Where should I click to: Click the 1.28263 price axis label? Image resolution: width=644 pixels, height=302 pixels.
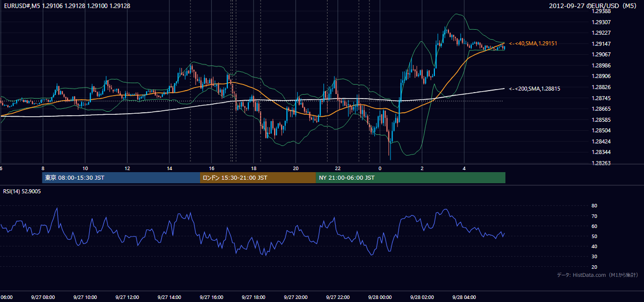[601, 163]
